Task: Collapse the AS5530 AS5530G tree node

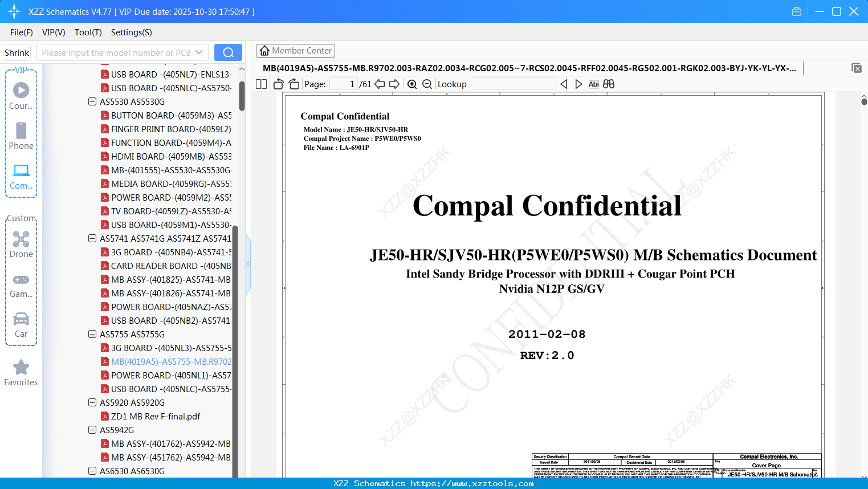Action: pyautogui.click(x=92, y=101)
